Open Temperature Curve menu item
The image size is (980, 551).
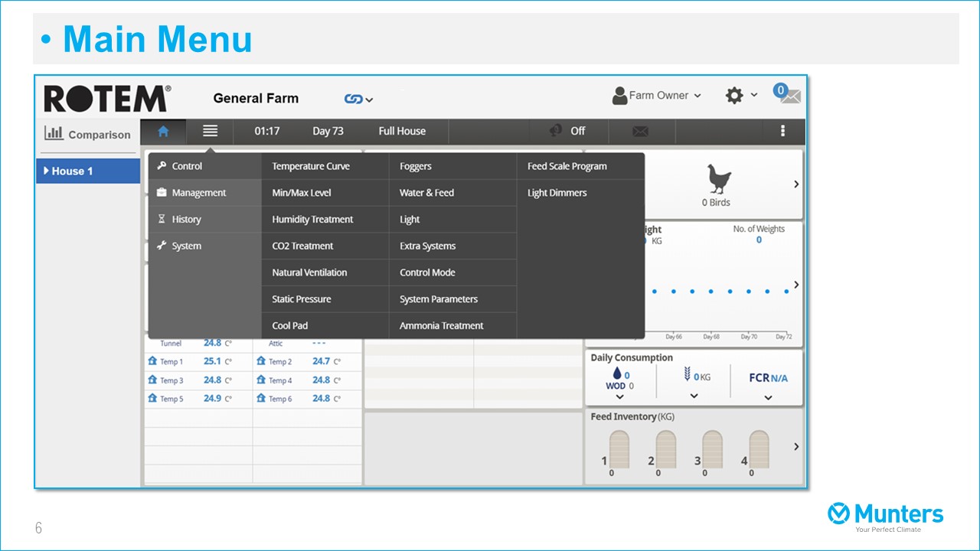point(311,166)
